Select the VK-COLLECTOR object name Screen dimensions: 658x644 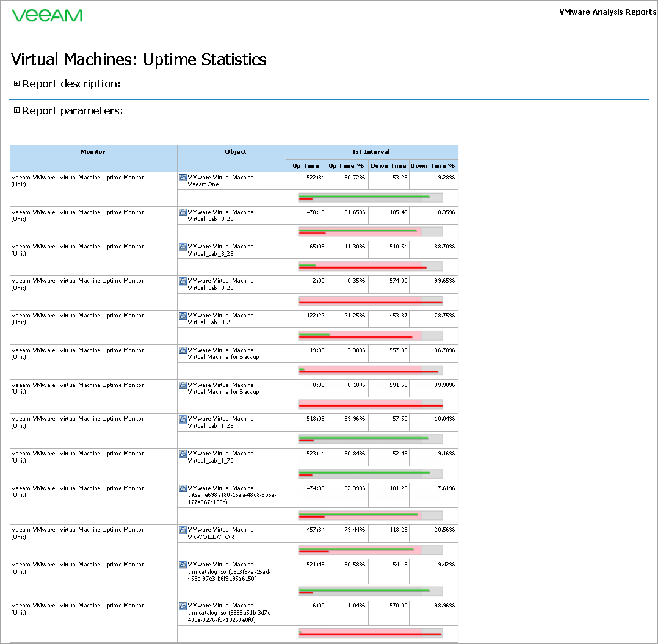(x=211, y=537)
